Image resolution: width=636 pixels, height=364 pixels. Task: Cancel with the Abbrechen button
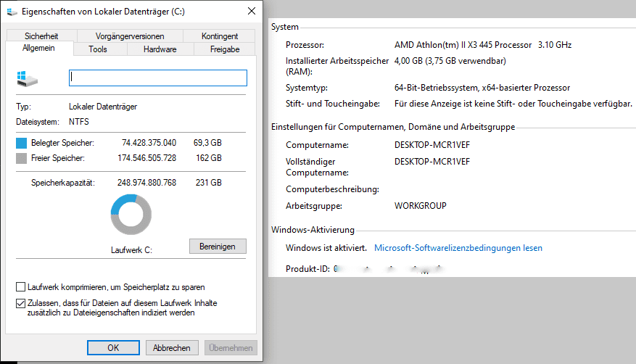pos(172,347)
